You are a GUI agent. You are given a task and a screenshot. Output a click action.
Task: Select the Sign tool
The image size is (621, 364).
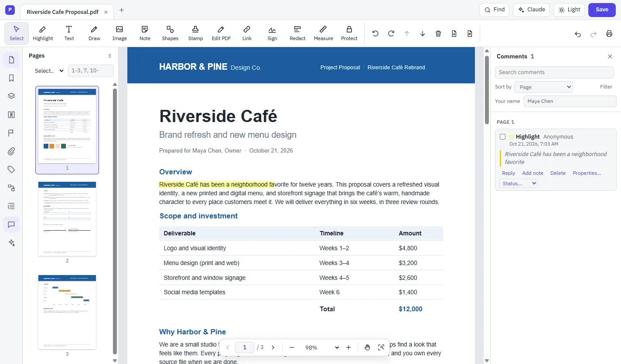(x=272, y=34)
